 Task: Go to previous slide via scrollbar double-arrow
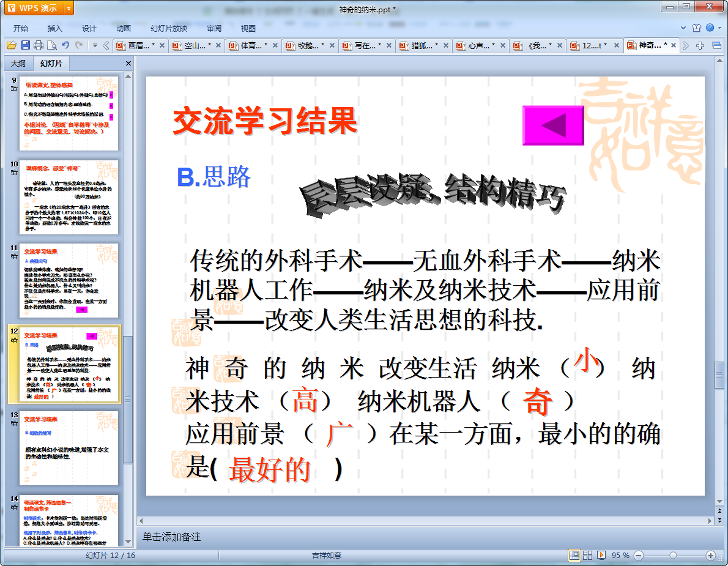[719, 511]
